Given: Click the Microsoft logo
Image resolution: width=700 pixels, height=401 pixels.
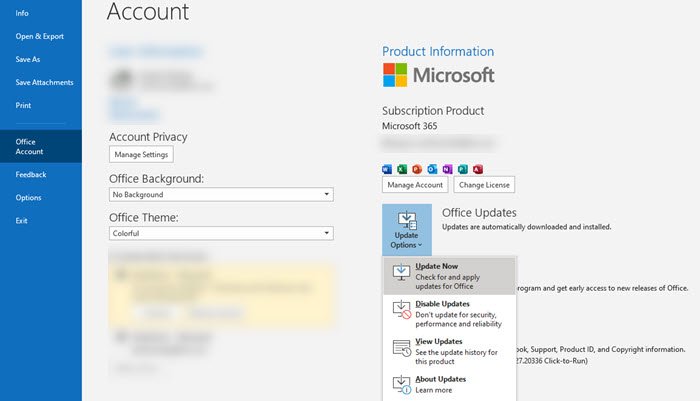Looking at the screenshot, I should tap(438, 76).
